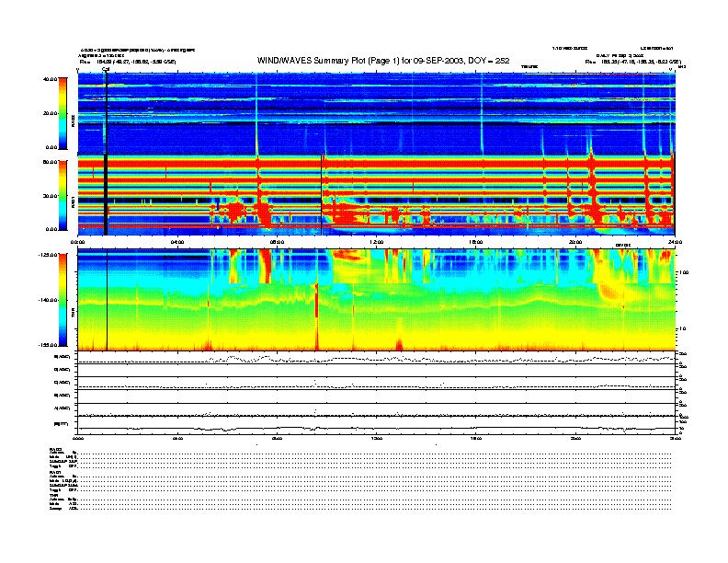Click the bottom |B| magnetic field line plot
Viewport: 728px width, 563px height.
[x=376, y=428]
